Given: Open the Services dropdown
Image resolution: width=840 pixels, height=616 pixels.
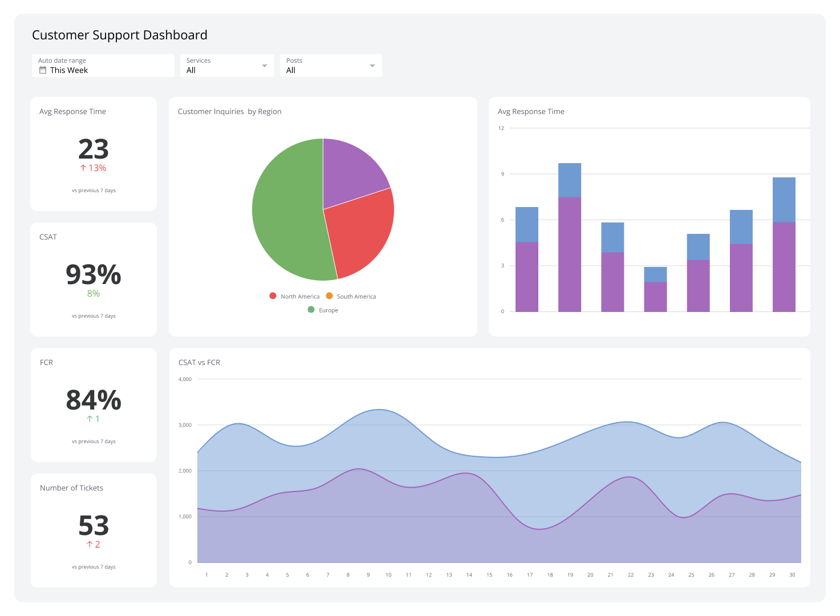Looking at the screenshot, I should (265, 65).
